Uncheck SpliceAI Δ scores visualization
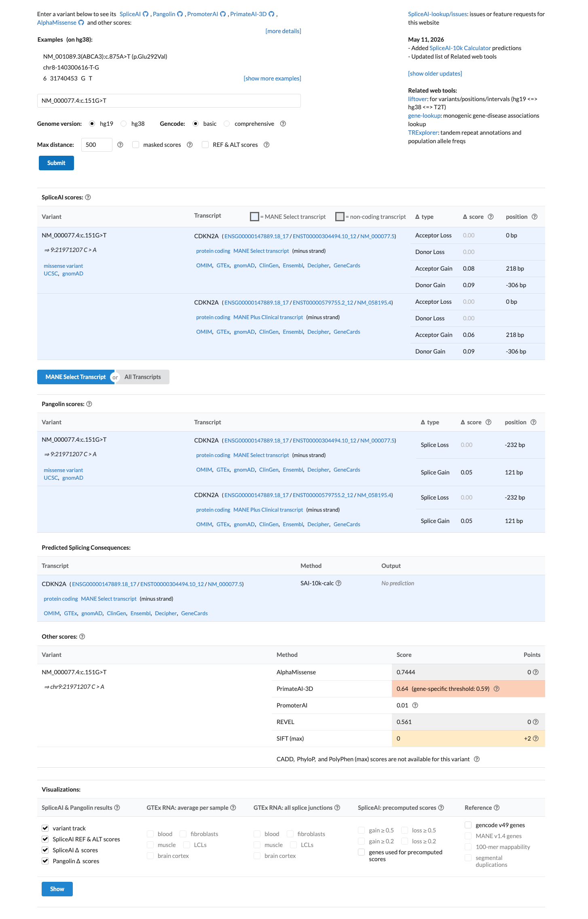Image resolution: width=588 pixels, height=919 pixels. pos(45,850)
